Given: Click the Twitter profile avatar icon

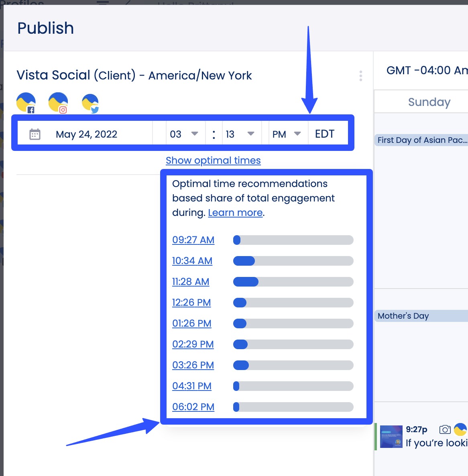Looking at the screenshot, I should (90, 104).
